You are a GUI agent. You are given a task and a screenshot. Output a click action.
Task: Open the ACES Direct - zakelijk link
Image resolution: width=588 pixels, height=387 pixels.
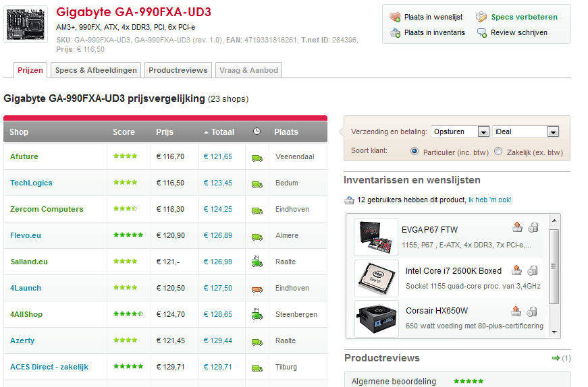pos(49,367)
